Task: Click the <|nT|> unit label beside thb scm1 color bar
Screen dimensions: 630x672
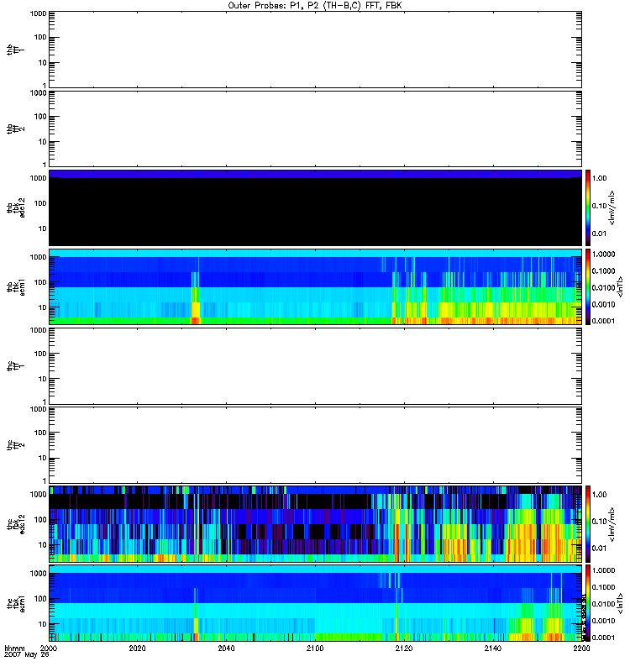Action: click(619, 287)
